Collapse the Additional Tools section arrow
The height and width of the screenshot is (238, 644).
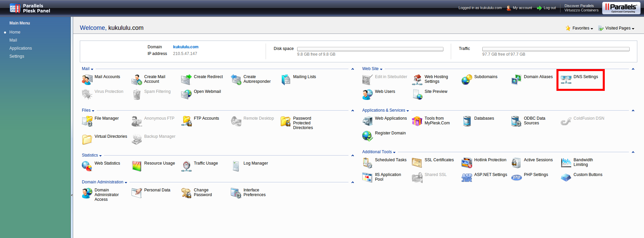click(633, 152)
